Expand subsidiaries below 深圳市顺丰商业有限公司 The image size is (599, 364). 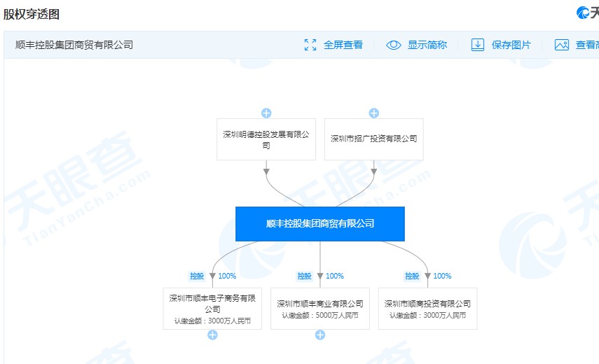[x=320, y=335]
